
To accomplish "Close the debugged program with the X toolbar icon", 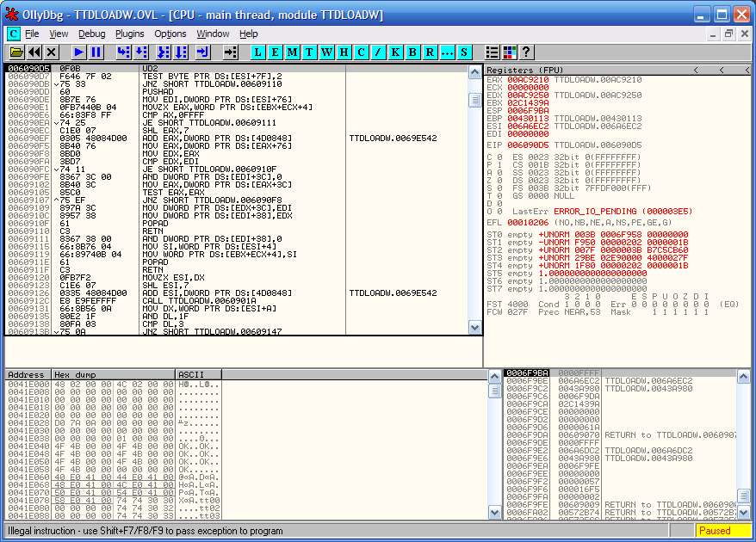I will pos(51,52).
